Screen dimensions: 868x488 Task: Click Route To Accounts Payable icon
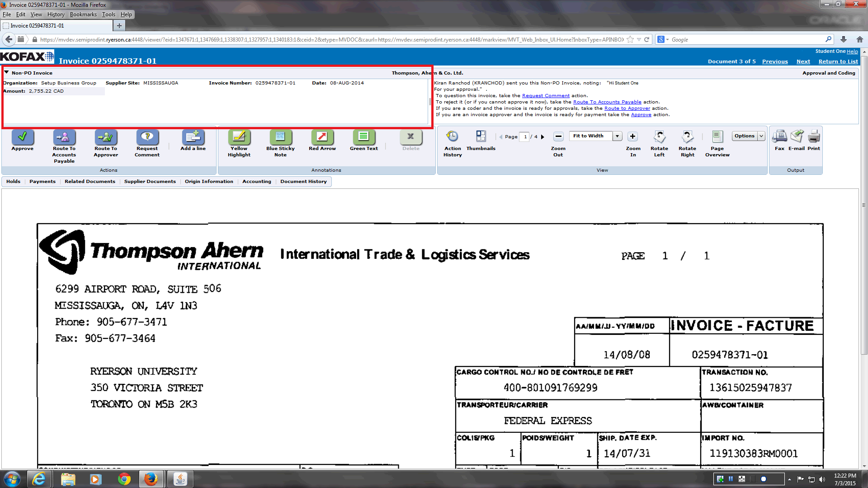(64, 137)
